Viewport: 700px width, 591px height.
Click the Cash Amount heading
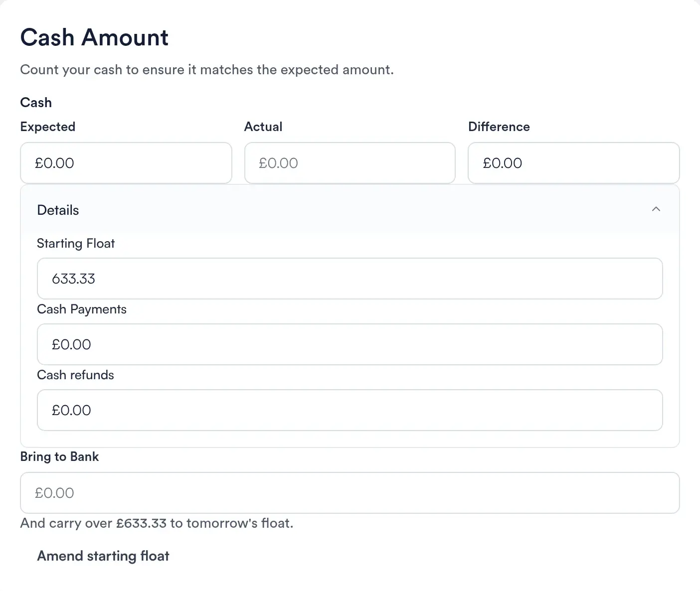[x=94, y=37]
